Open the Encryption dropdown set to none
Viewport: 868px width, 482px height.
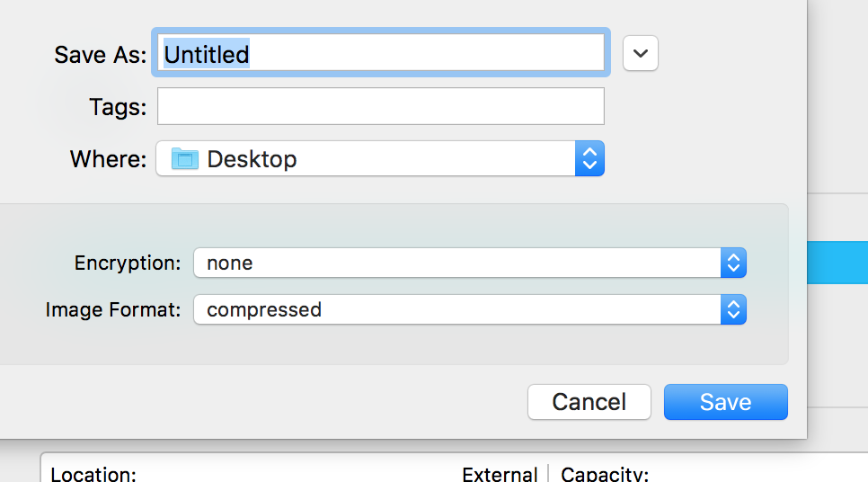(x=470, y=263)
